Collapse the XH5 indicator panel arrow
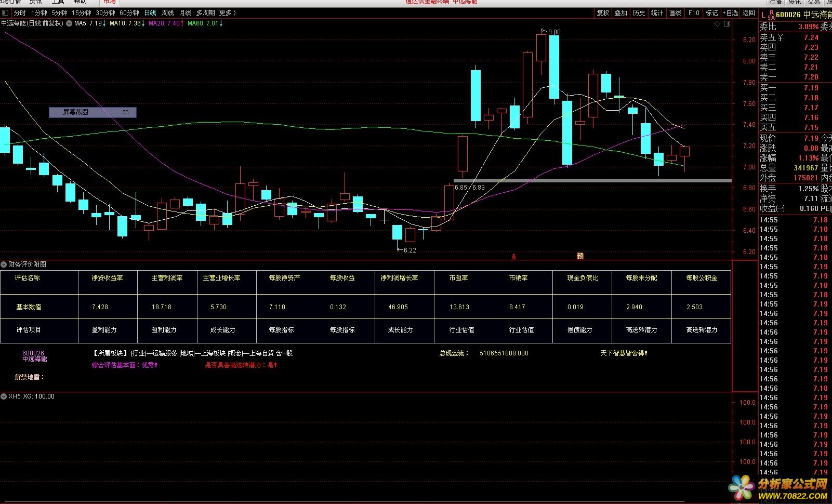This screenshot has height=504, width=832. [4, 396]
